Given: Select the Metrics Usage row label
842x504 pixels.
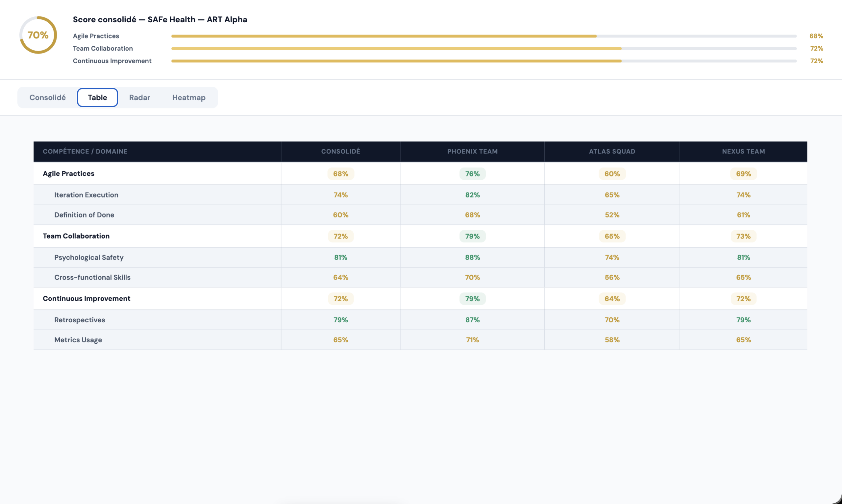Looking at the screenshot, I should [x=78, y=340].
